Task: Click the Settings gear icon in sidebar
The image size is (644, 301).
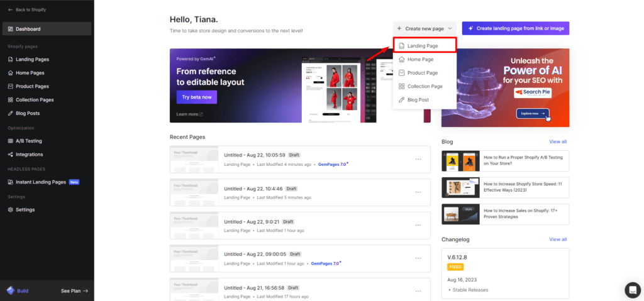Action: tap(11, 209)
